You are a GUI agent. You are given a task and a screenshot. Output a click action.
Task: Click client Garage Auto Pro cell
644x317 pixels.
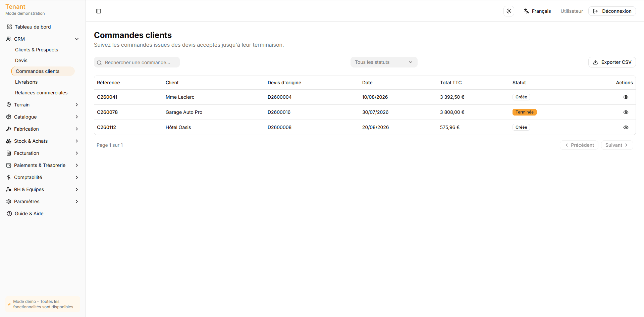184,112
